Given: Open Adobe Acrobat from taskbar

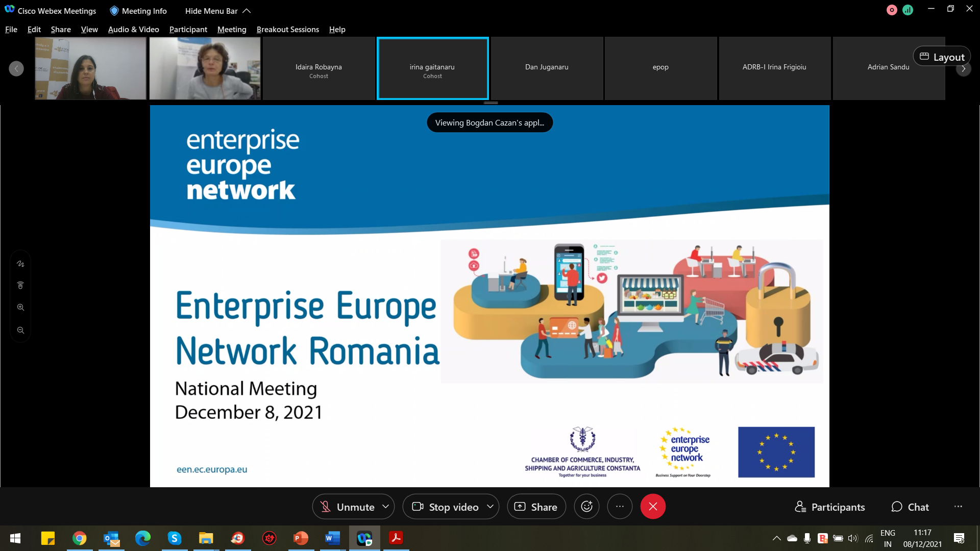Looking at the screenshot, I should click(x=396, y=538).
